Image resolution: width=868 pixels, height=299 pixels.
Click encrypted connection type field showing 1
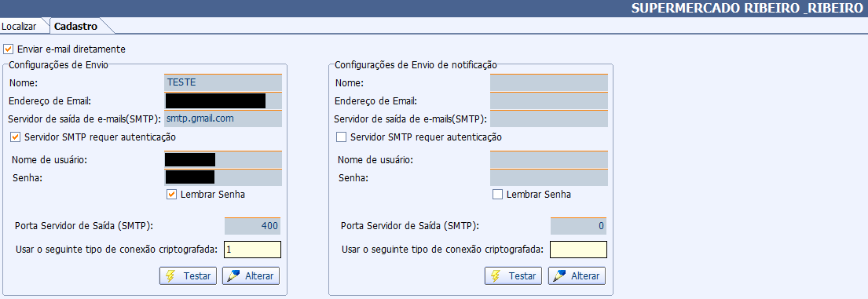point(253,250)
